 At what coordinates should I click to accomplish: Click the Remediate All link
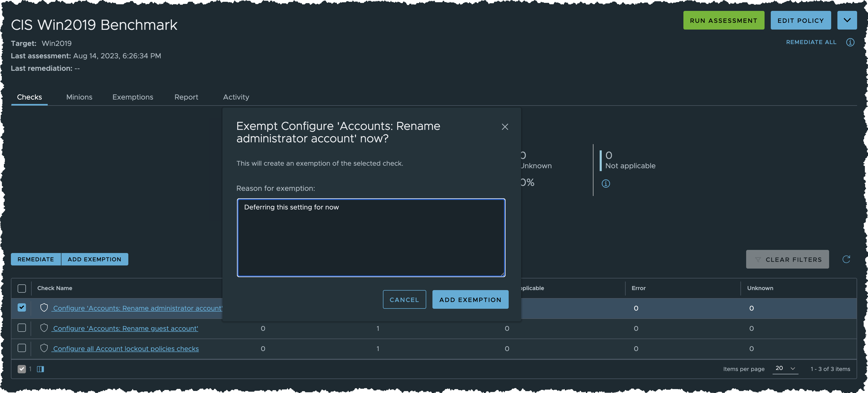click(x=811, y=42)
